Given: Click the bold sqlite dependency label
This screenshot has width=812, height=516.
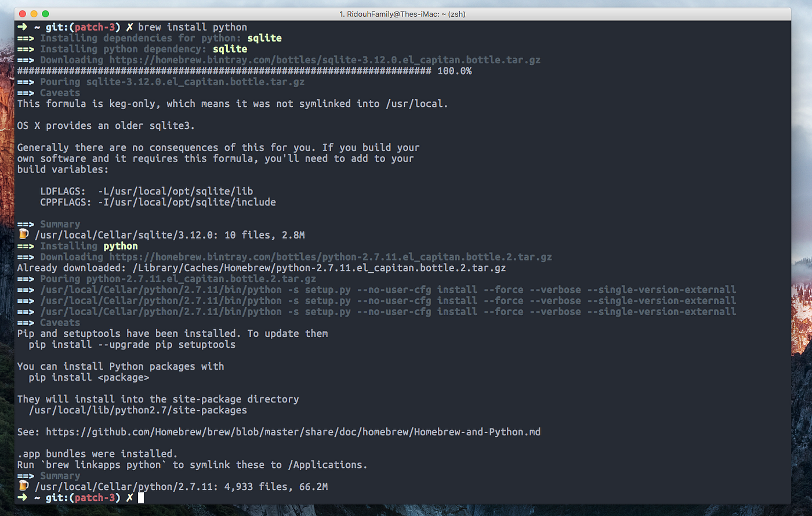Looking at the screenshot, I should point(230,49).
